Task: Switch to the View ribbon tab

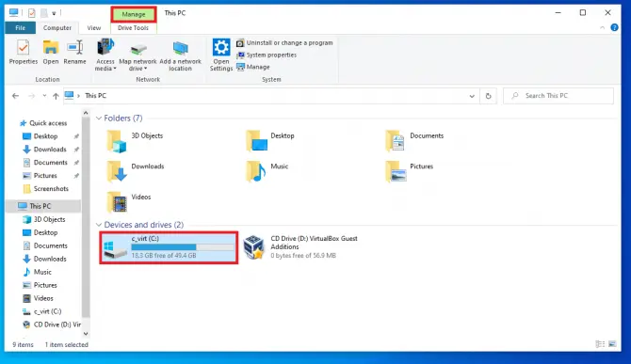Action: [x=94, y=27]
